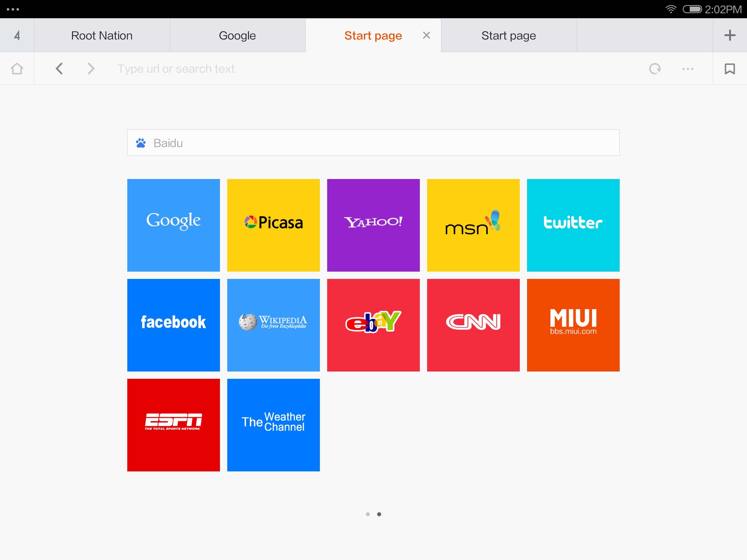Open the Google speed dial tile
The height and width of the screenshot is (560, 747).
pos(174,225)
